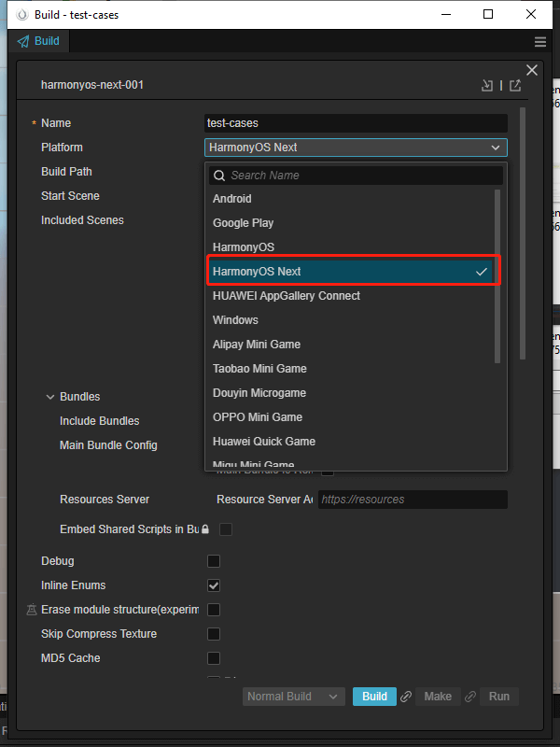Viewport: 560px width, 747px height.
Task: Click the lock icon beside Embed Shared Scripts
Action: pos(204,529)
